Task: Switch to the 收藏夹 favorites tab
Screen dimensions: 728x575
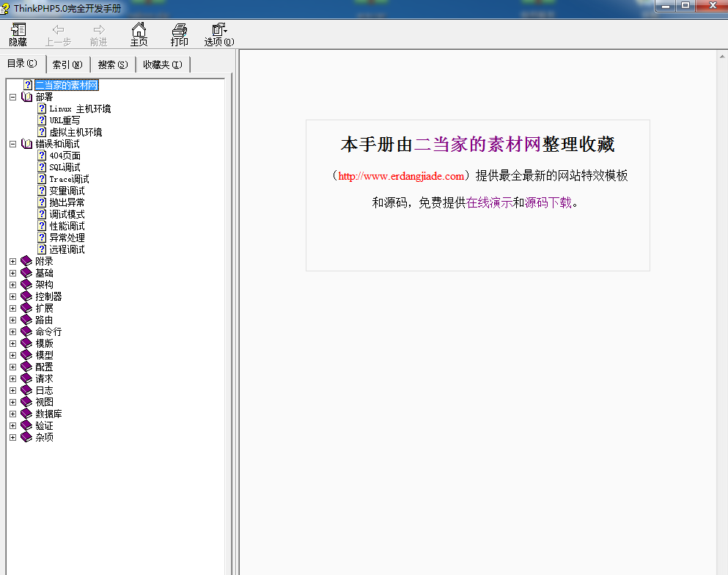Action: click(x=163, y=65)
